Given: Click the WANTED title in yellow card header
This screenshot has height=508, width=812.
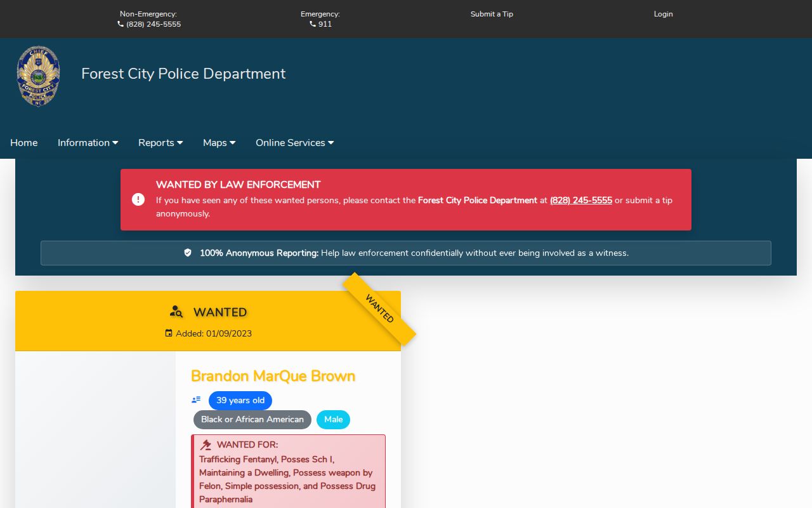Looking at the screenshot, I should coord(220,312).
